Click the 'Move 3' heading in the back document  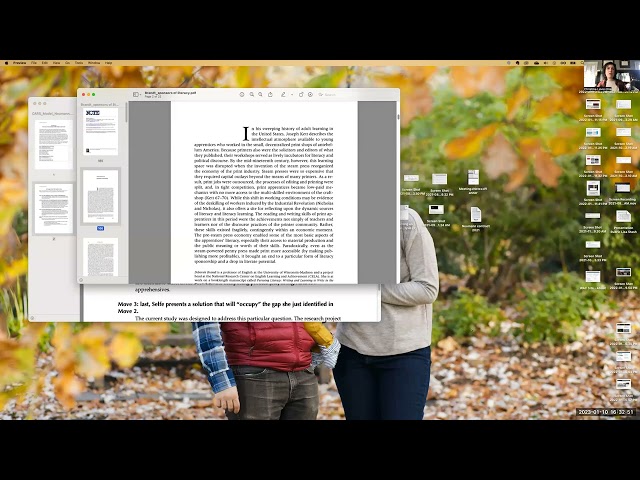(225, 307)
